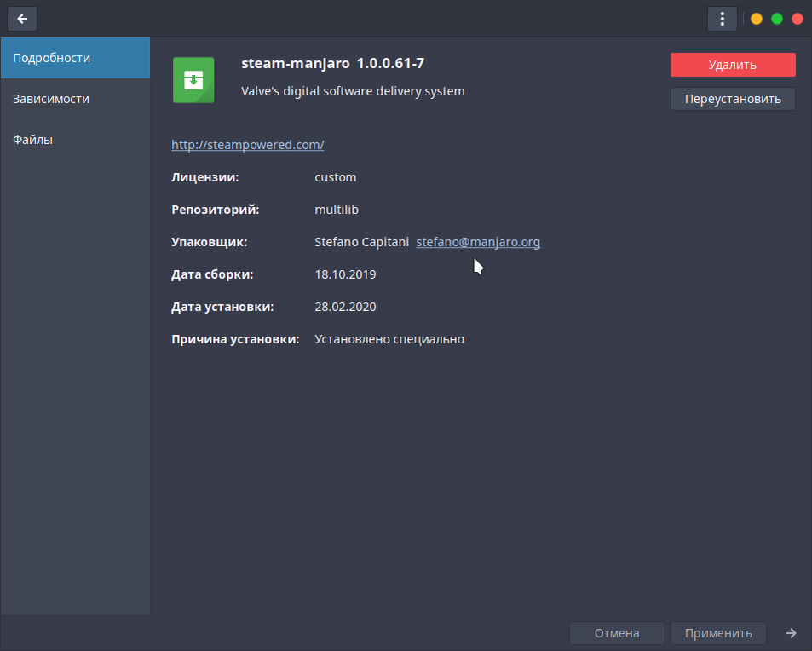Switch to the Зависимости tab
Image resolution: width=812 pixels, height=651 pixels.
click(x=76, y=99)
